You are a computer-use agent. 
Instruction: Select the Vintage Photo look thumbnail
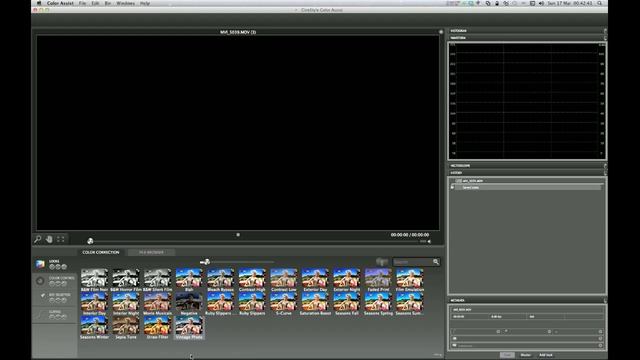click(x=189, y=327)
